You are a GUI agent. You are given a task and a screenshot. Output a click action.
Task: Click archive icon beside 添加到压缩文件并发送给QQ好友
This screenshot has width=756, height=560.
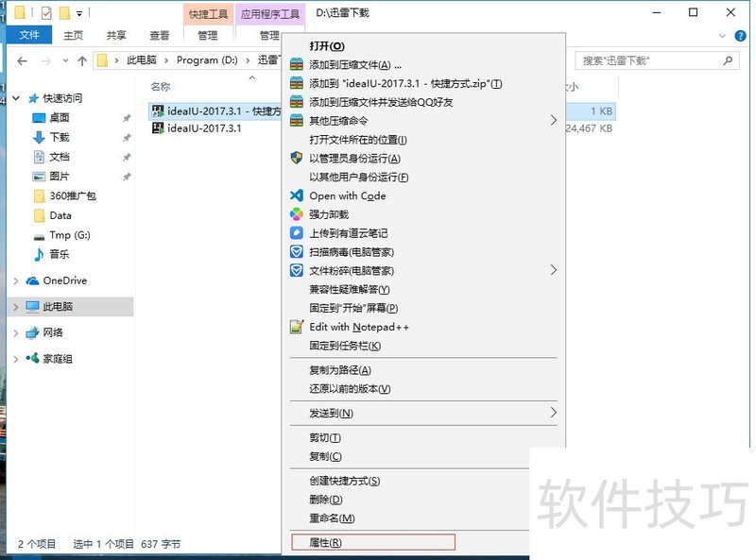[x=297, y=102]
